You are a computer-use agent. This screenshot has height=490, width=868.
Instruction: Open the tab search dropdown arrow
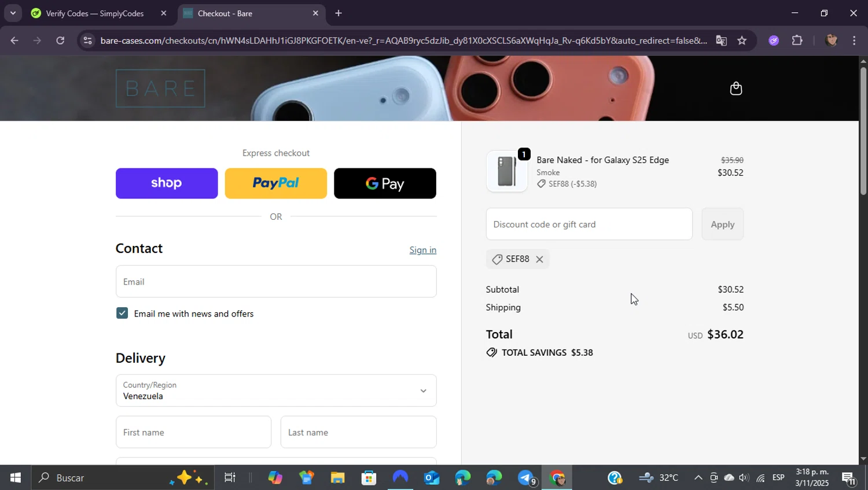click(13, 13)
